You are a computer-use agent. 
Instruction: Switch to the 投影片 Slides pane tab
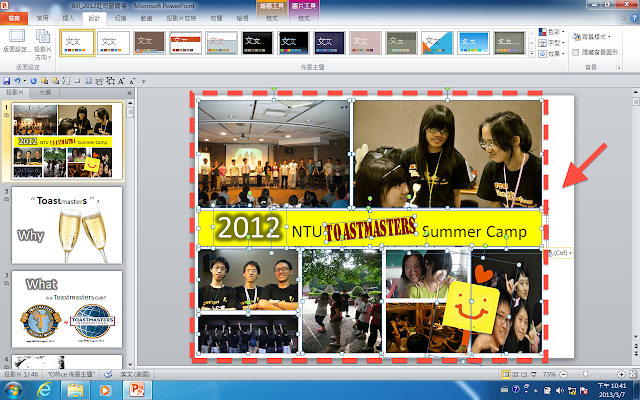point(15,93)
